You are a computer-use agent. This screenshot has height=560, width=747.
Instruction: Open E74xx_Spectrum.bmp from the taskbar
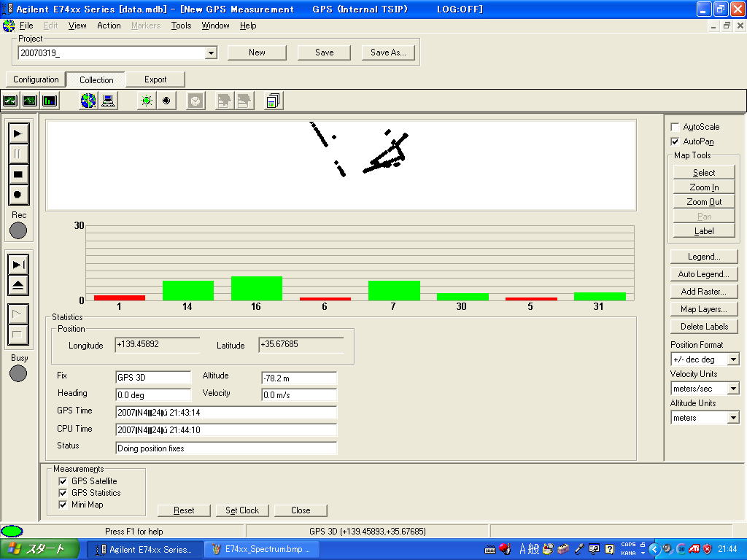(260, 550)
